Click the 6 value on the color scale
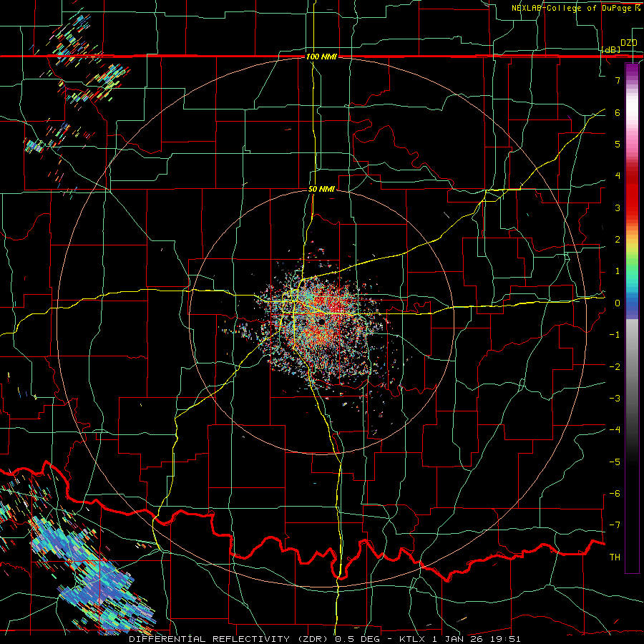This screenshot has width=644, height=644. [618, 112]
